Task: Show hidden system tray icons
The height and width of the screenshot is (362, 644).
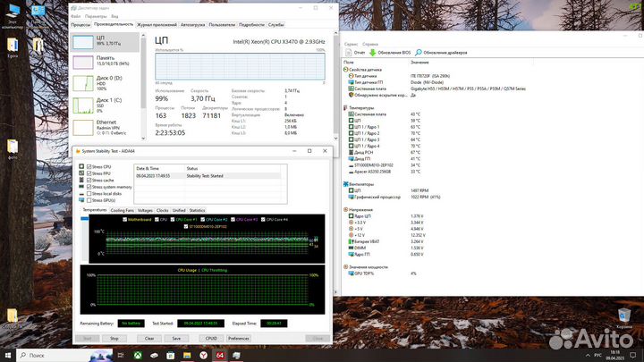Action: click(588, 355)
